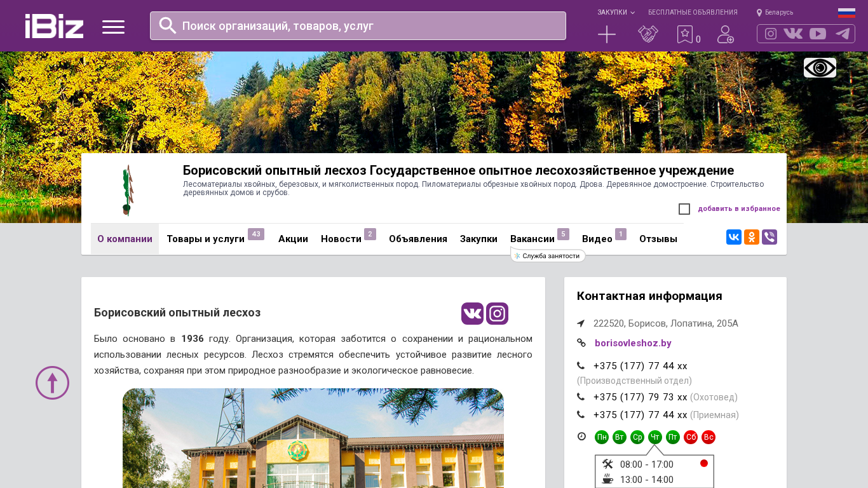Click the plus add icon in header
The image size is (868, 488).
(607, 34)
